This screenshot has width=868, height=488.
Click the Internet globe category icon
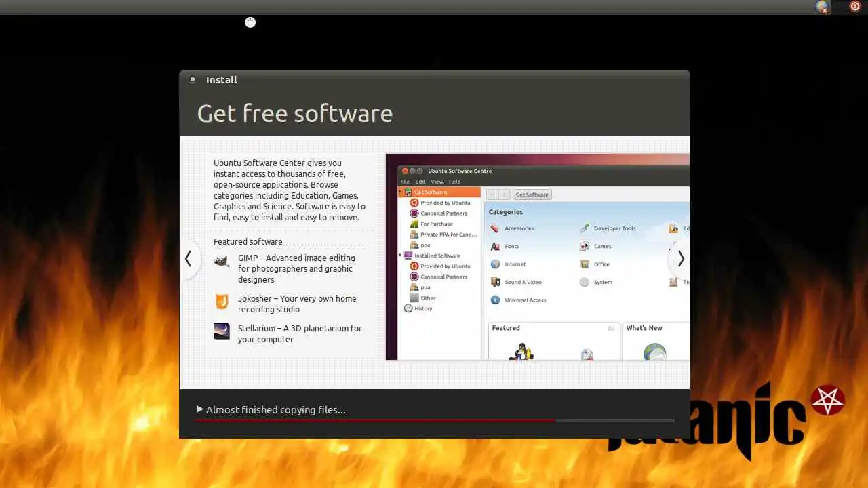coord(495,264)
